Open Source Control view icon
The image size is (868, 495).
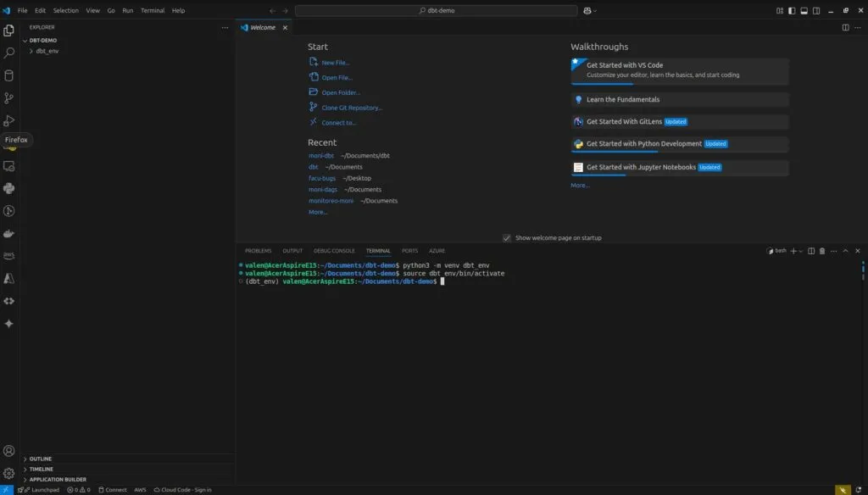click(x=8, y=98)
